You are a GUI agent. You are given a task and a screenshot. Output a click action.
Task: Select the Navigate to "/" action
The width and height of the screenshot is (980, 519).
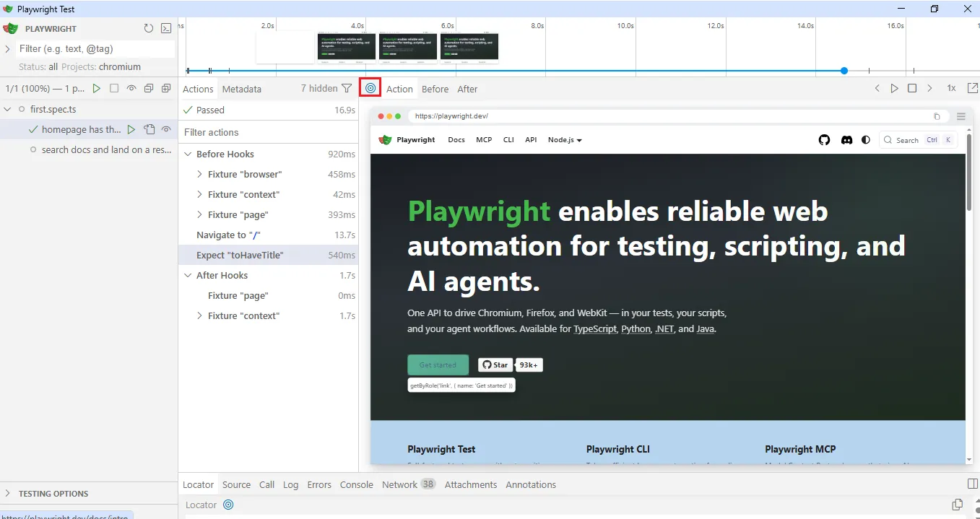point(269,235)
